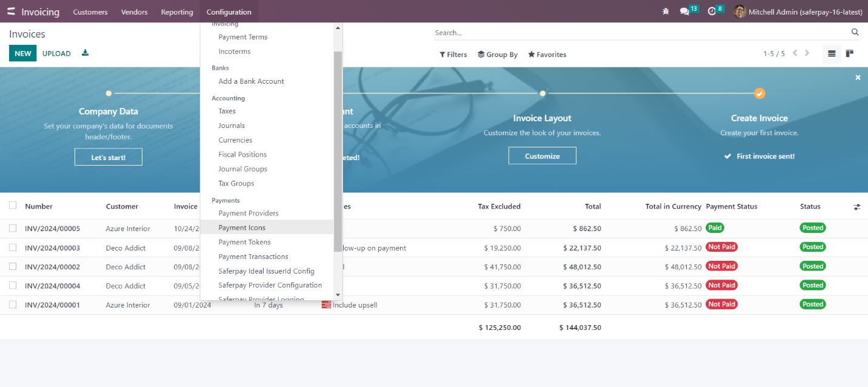Choose Payment Providers from Configuration menu
The image size is (868, 387).
point(249,213)
